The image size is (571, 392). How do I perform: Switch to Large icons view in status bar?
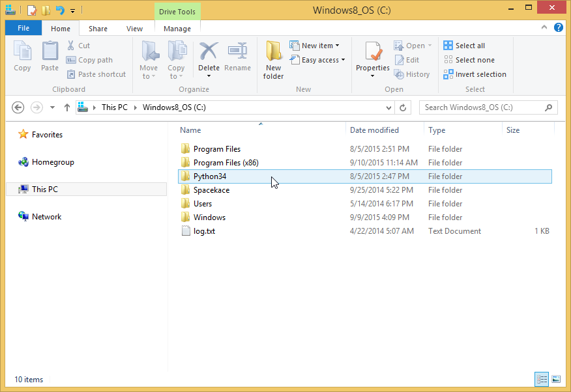[x=556, y=379]
